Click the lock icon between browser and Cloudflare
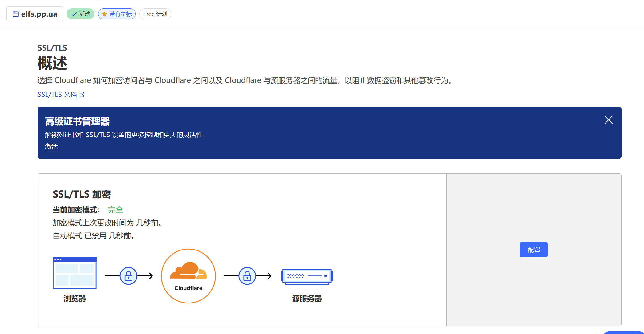644x334 pixels. pos(128,276)
